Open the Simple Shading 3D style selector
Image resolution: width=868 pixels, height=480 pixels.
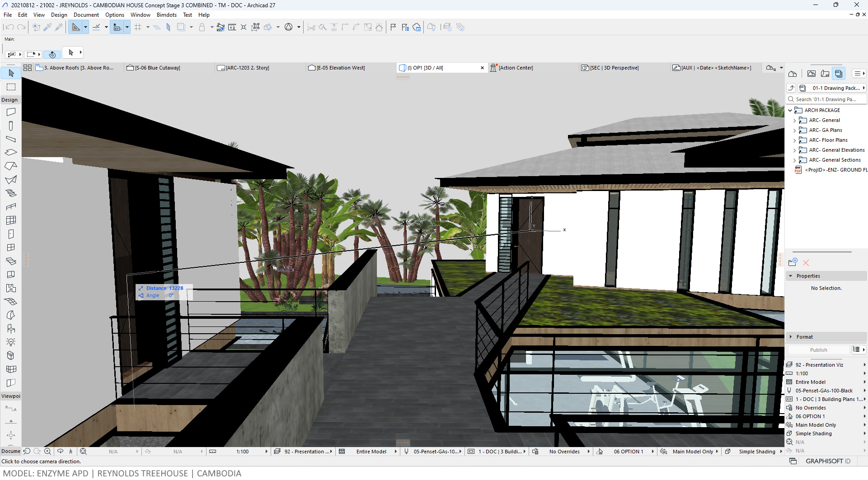pos(757,452)
